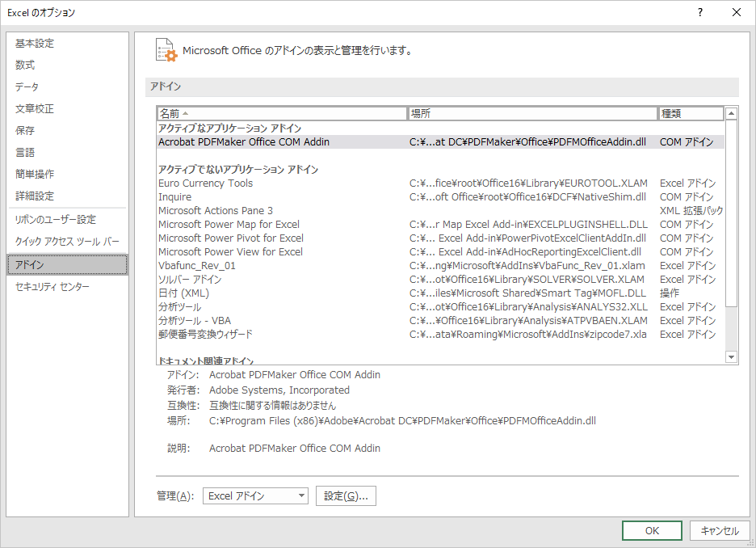
Task: Select the Euro Currency Tools add-in
Action: (x=441, y=183)
